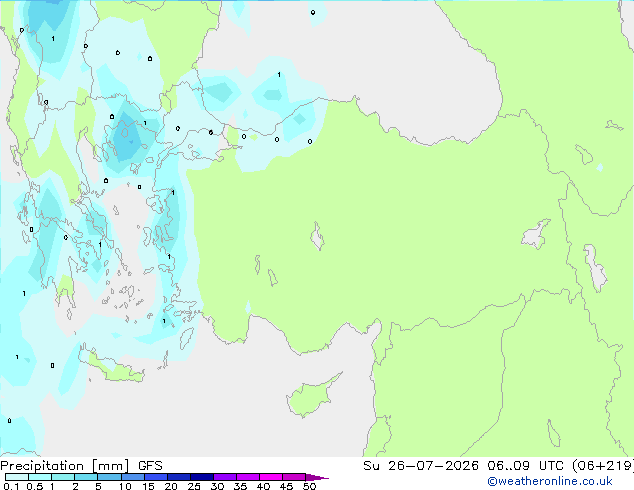This screenshot has height=490, width=634.
Task: Click the legend label '5'
Action: 98,486
